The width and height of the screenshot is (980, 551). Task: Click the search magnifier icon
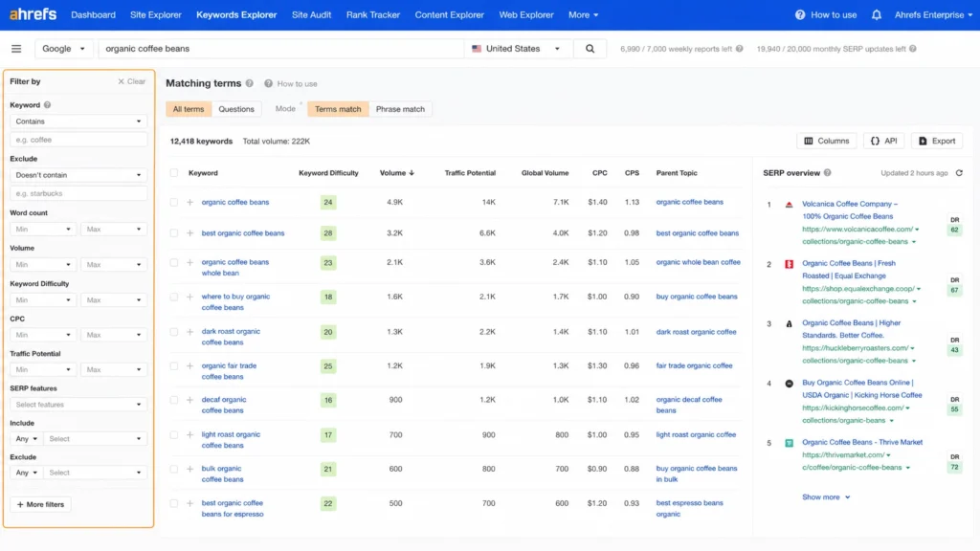click(590, 49)
